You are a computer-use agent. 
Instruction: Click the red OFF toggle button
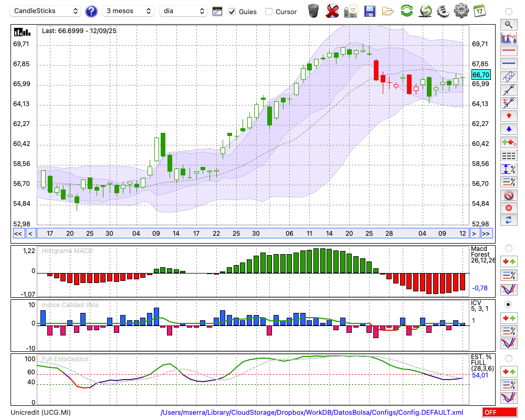500,412
